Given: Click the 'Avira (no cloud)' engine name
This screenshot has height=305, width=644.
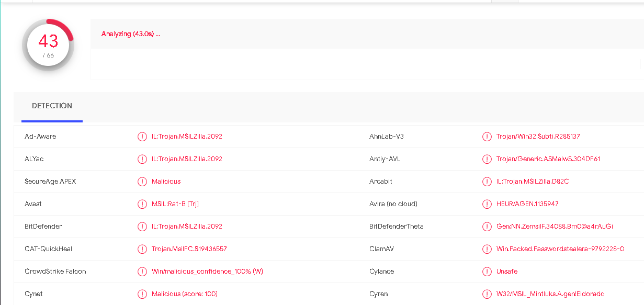Looking at the screenshot, I should pos(393,204).
